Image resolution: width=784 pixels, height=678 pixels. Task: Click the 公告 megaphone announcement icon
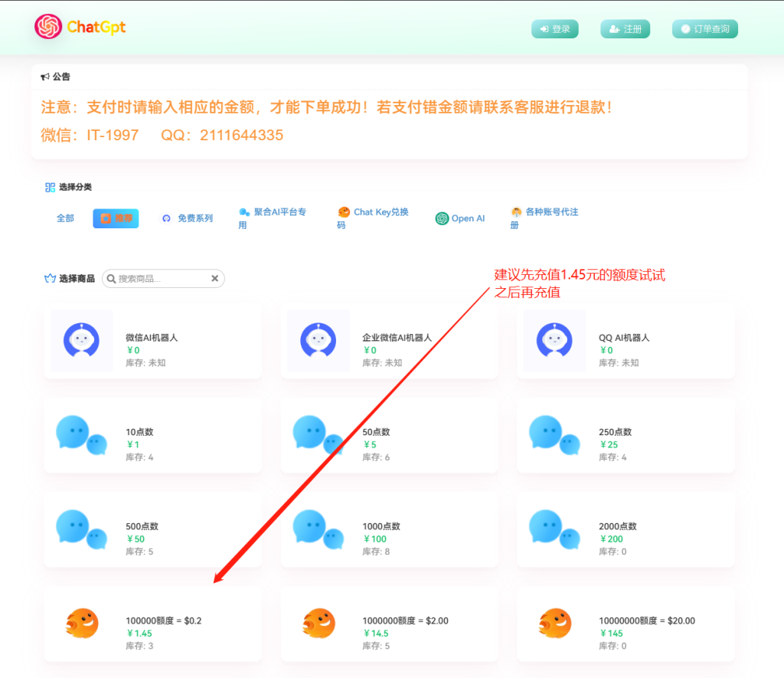(45, 76)
